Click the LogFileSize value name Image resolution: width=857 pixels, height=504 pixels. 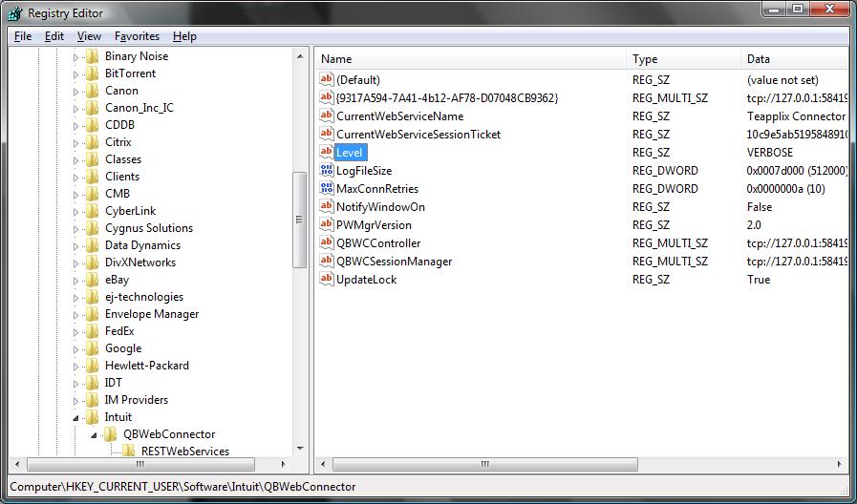point(364,170)
